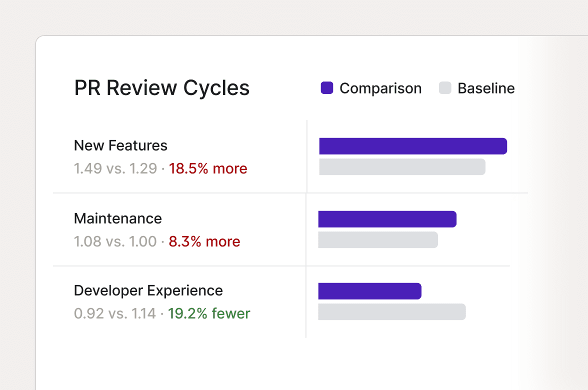Viewport: 588px width, 390px height.
Task: Click the red 8.3% more text
Action: (x=204, y=242)
